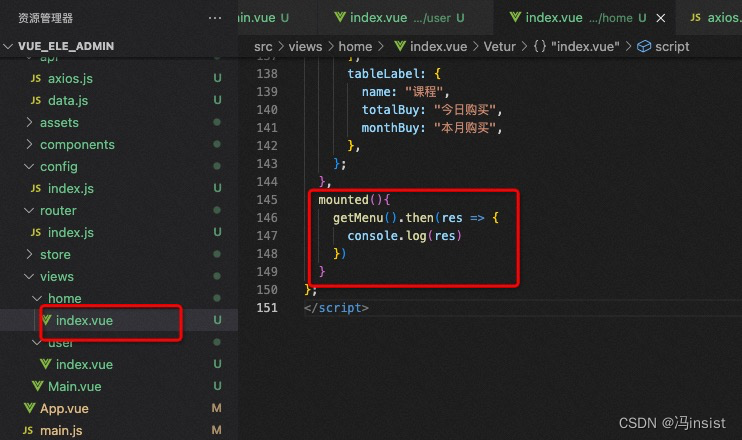This screenshot has width=742, height=440.
Task: Click the views breadcrumb
Action: click(305, 46)
